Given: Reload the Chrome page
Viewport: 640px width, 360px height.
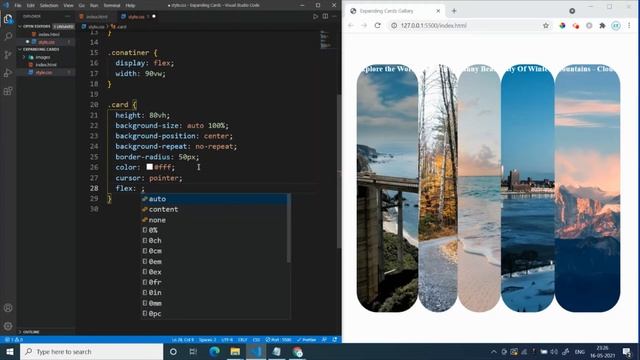Looking at the screenshot, I should pyautogui.click(x=378, y=25).
